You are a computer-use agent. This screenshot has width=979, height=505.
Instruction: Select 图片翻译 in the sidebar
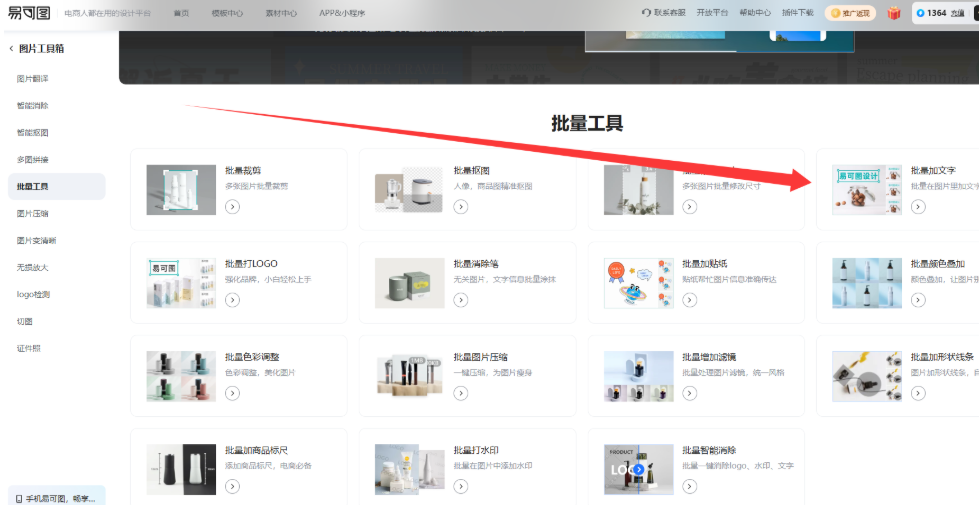pos(33,78)
